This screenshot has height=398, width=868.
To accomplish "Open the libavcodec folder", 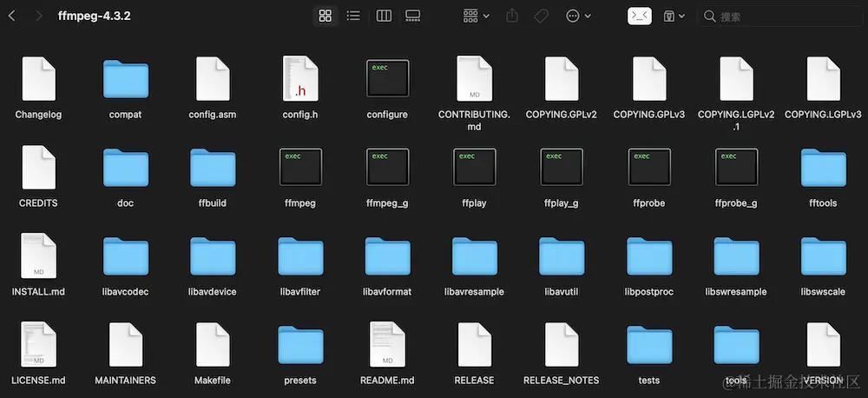I will 126,256.
